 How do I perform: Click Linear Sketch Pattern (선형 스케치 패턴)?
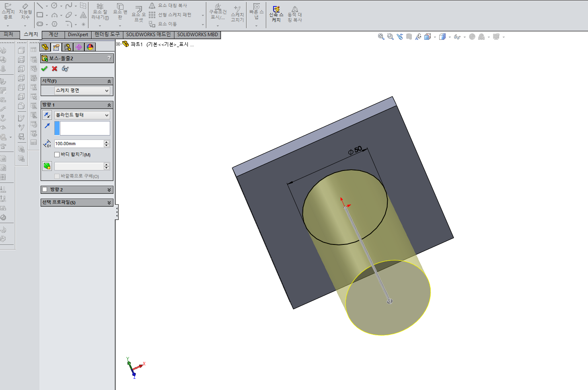coord(170,15)
